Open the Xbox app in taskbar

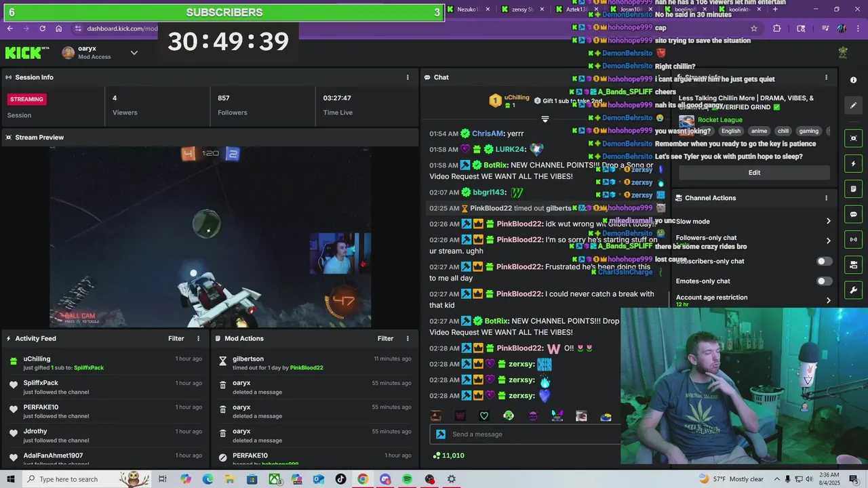275,479
